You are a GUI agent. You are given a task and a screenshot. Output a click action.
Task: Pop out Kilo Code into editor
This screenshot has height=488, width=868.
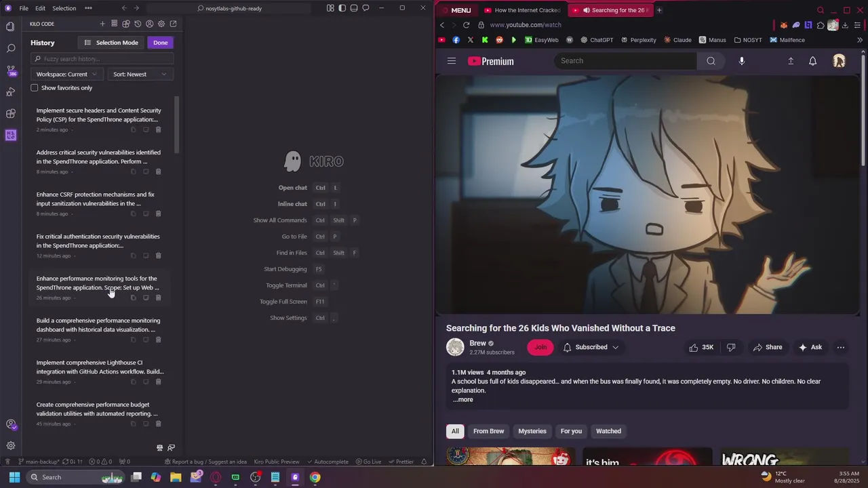(x=173, y=24)
